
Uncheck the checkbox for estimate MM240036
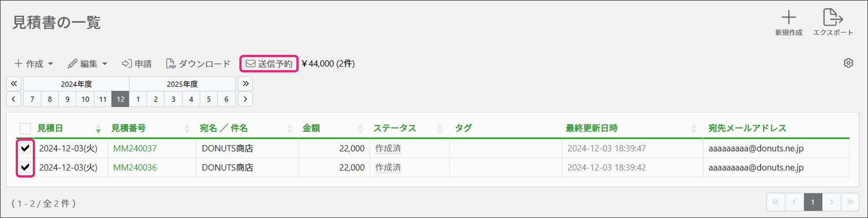click(25, 167)
